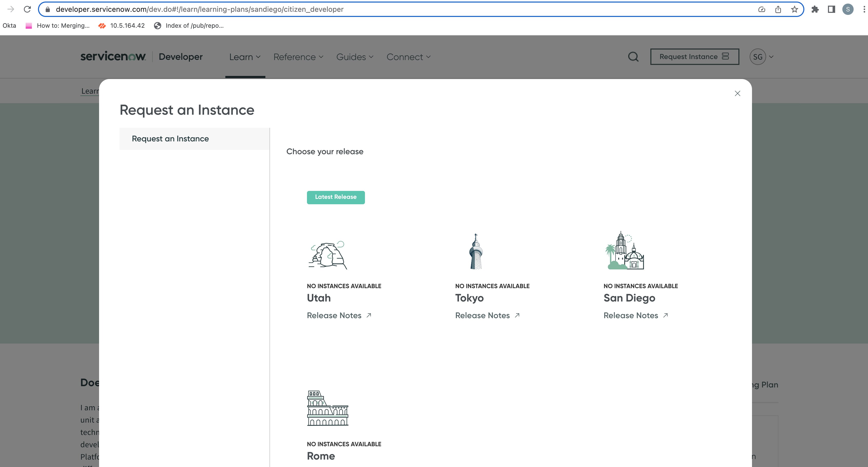Expand the Reference navigation dropdown
The image size is (868, 467).
[298, 57]
